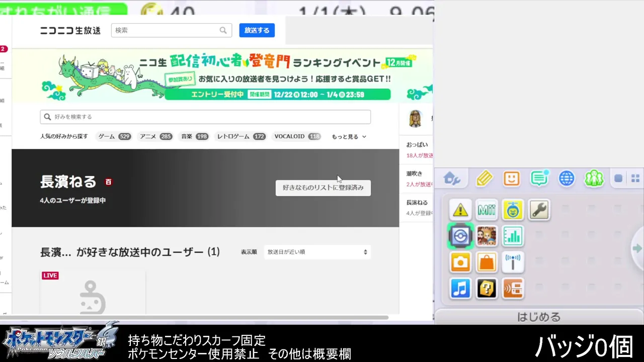Open Activity Log bar chart icon
Viewport: 644px width, 362px height.
coord(513,236)
